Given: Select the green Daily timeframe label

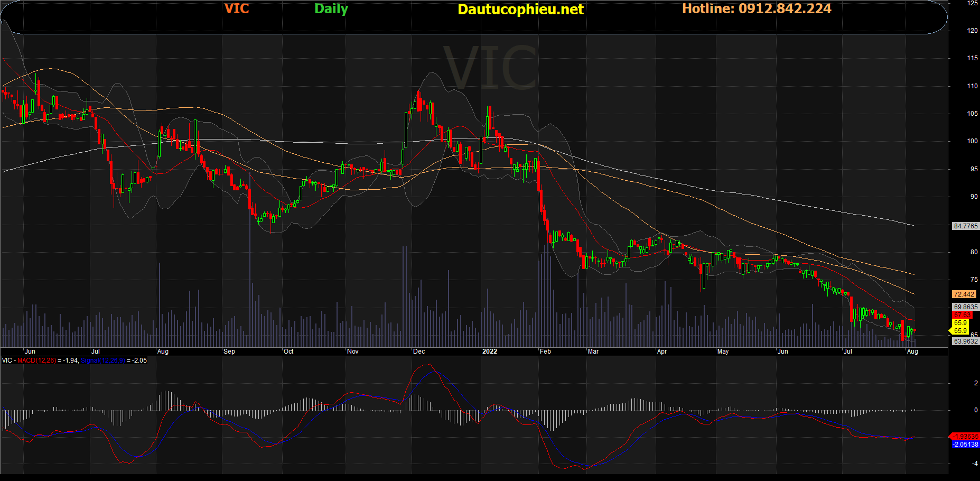Looking at the screenshot, I should 331,9.
